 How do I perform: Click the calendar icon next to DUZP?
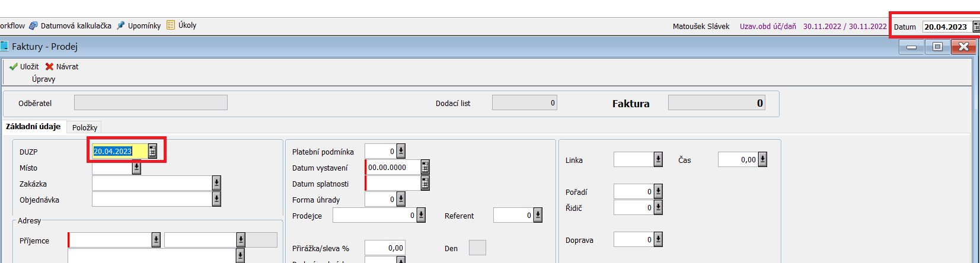(x=152, y=151)
